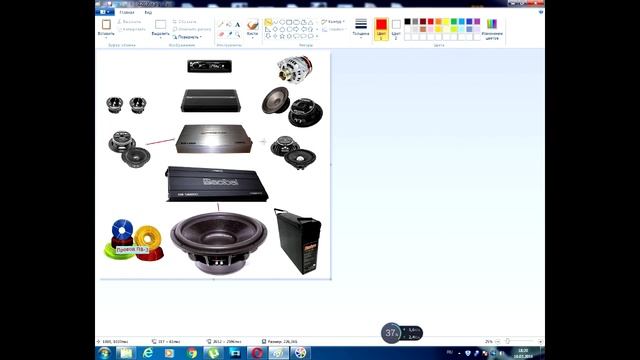Click the Выделить selection rectangle icon
The width and height of the screenshot is (640, 360).
pos(160,24)
